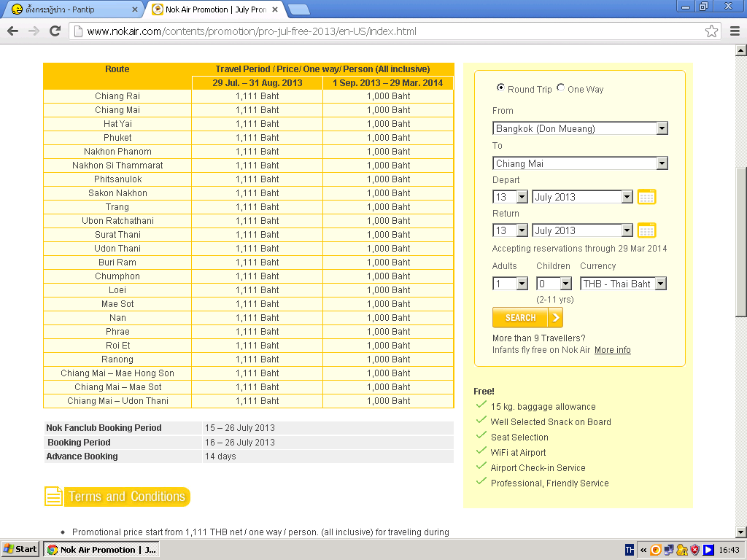
Task: Click the Chiang Mai – Mae Hong Son row
Action: point(248,373)
